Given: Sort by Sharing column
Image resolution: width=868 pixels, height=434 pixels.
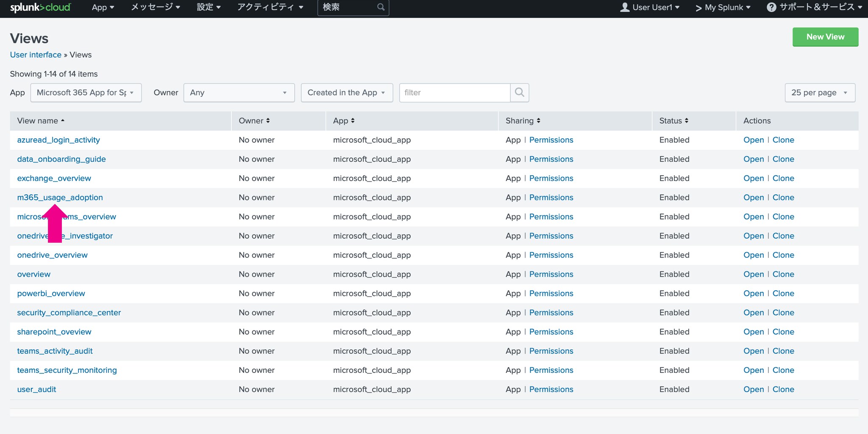Looking at the screenshot, I should (x=523, y=120).
